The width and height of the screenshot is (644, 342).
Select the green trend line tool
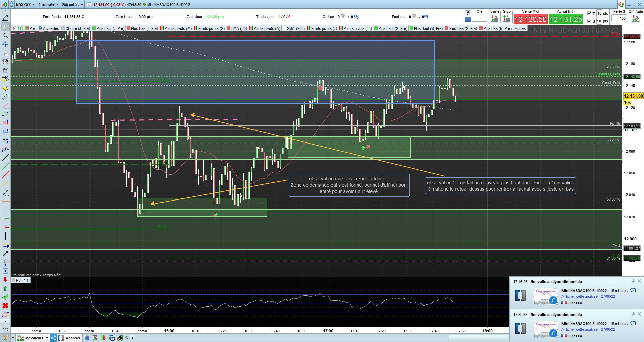tap(5, 166)
